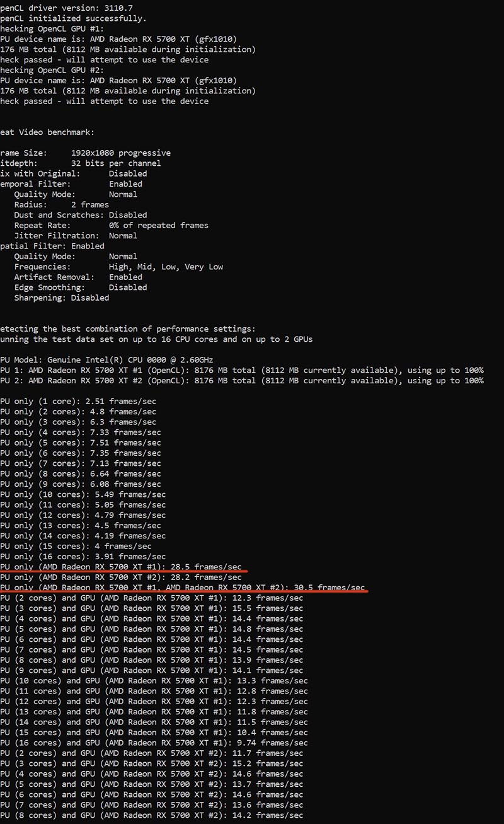The height and width of the screenshot is (824, 504).
Task: Click the 'up to 16 CPU cores' line
Action: [156, 339]
